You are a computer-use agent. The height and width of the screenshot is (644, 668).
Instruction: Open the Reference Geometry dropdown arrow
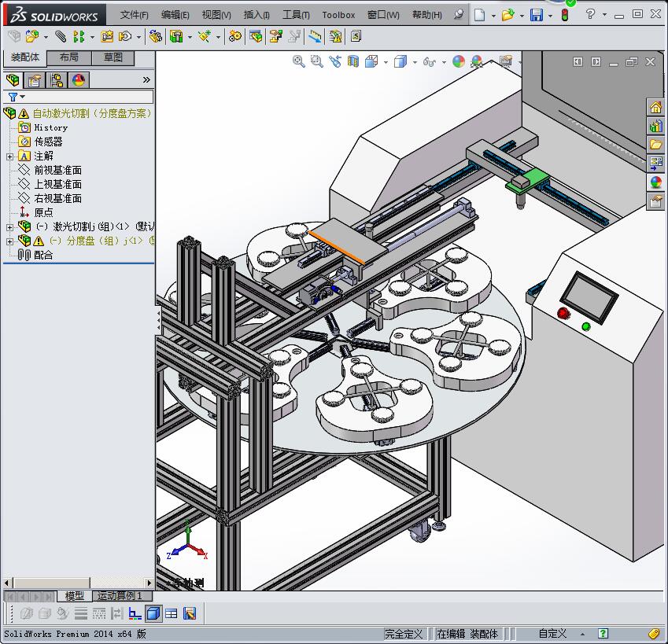click(218, 38)
